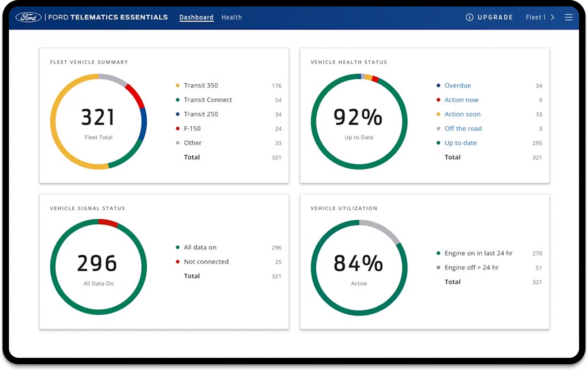588x370 pixels.
Task: Click the 321 Fleet Total donut center
Action: pos(98,122)
